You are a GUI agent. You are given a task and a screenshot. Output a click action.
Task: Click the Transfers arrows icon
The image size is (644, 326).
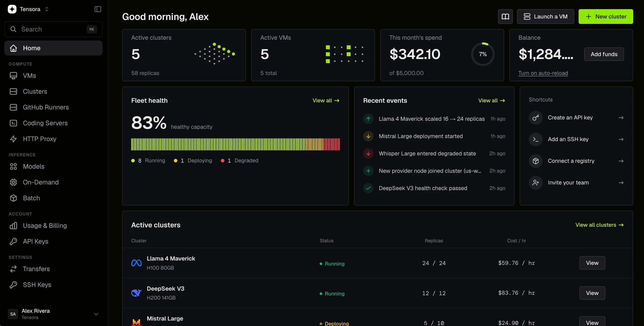13,269
